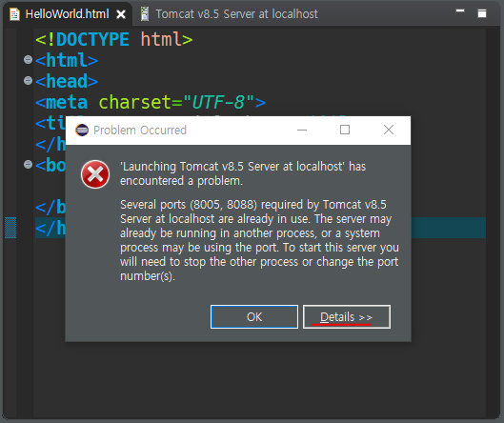The width and height of the screenshot is (504, 423).
Task: Click the HelloWorld.html file icon
Action: pyautogui.click(x=14, y=14)
